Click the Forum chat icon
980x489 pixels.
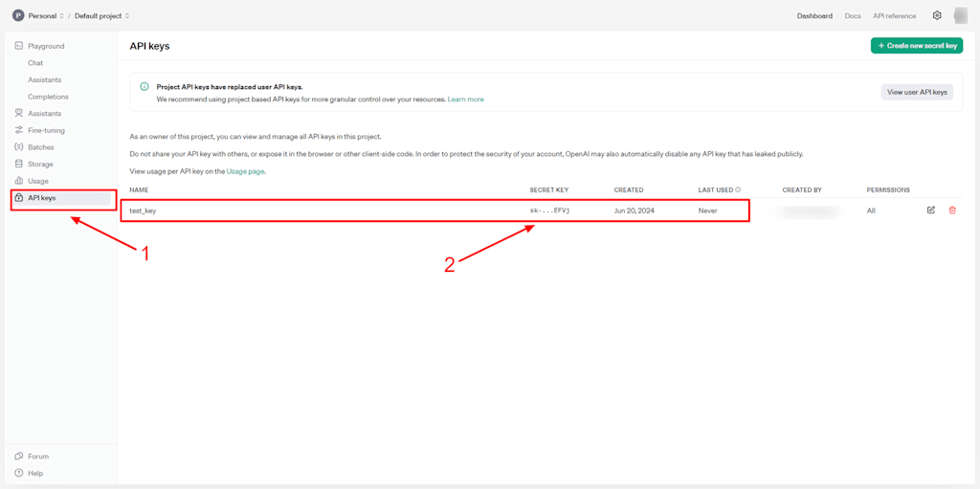[x=19, y=456]
